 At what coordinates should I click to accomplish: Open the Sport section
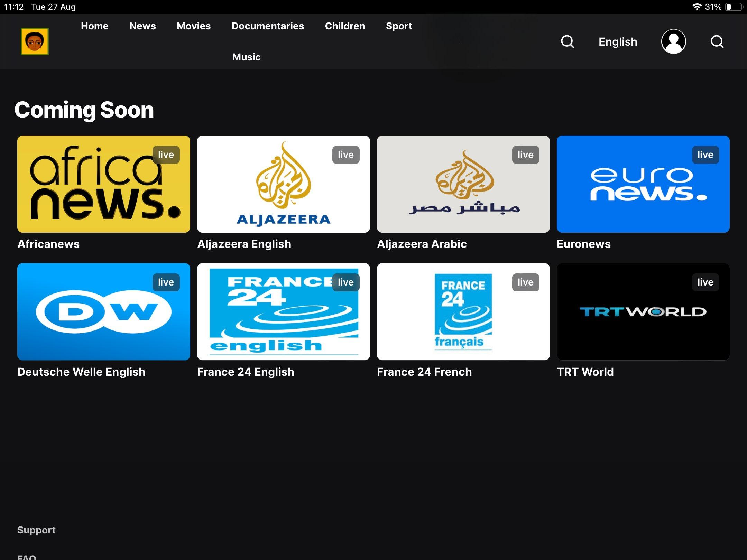(399, 26)
